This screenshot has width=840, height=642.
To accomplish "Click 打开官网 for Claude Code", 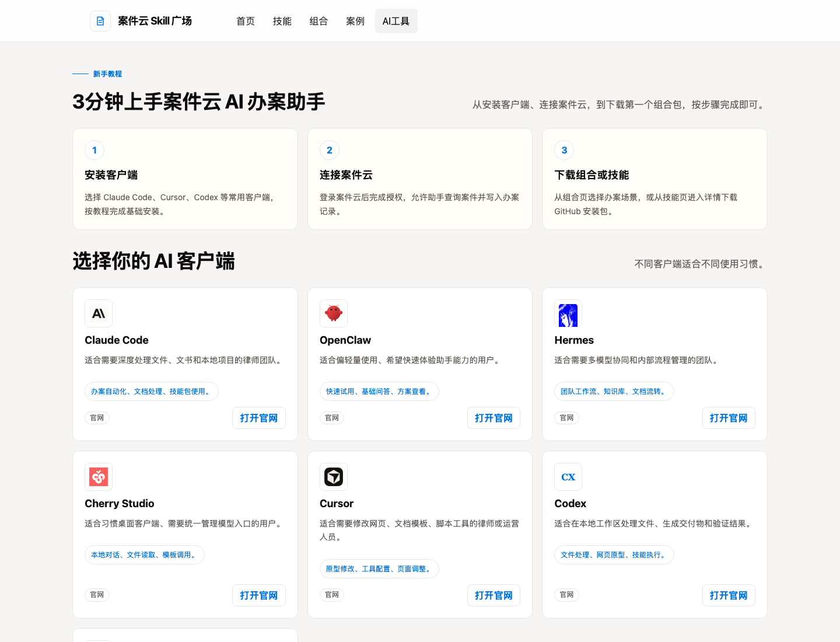I will tap(259, 418).
